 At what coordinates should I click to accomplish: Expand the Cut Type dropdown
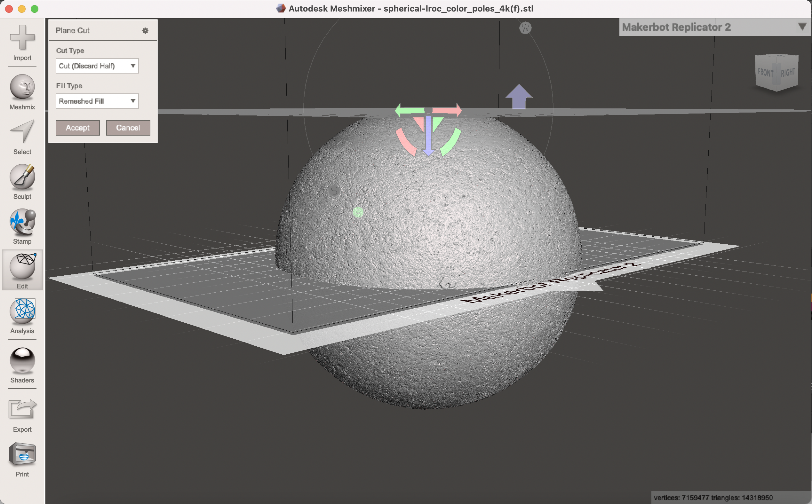(132, 65)
